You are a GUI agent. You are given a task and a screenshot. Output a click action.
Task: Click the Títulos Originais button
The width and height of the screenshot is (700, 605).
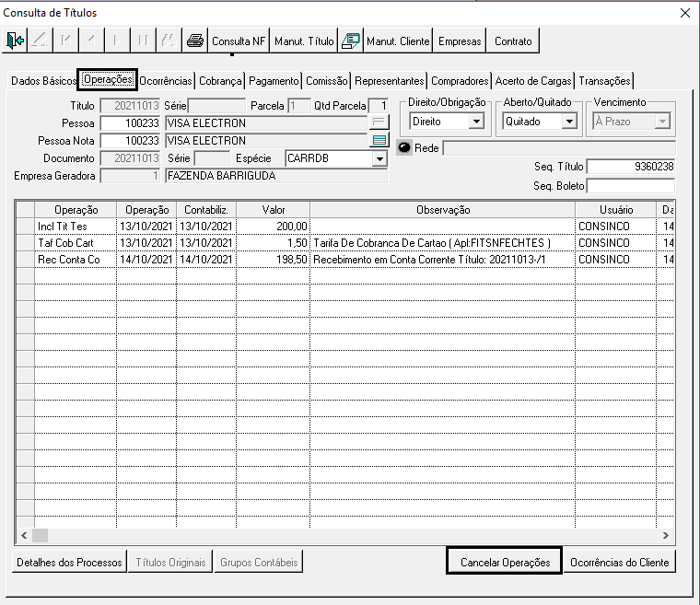click(x=170, y=562)
